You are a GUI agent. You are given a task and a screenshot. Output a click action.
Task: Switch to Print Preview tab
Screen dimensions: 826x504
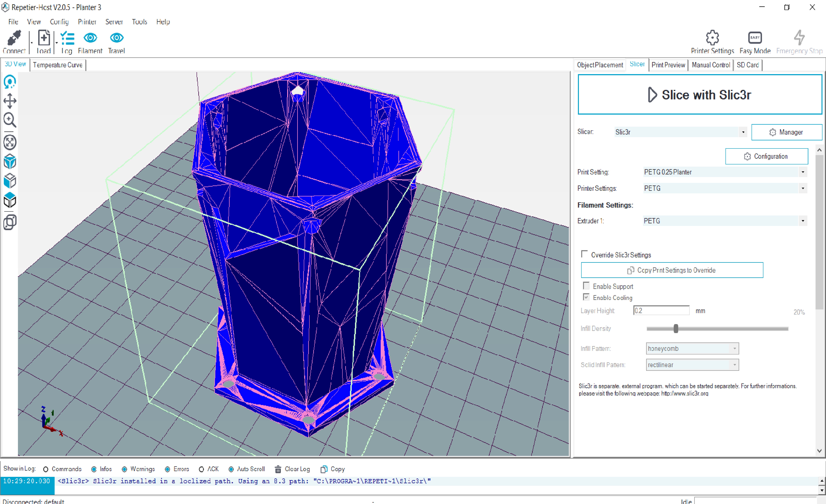point(668,65)
